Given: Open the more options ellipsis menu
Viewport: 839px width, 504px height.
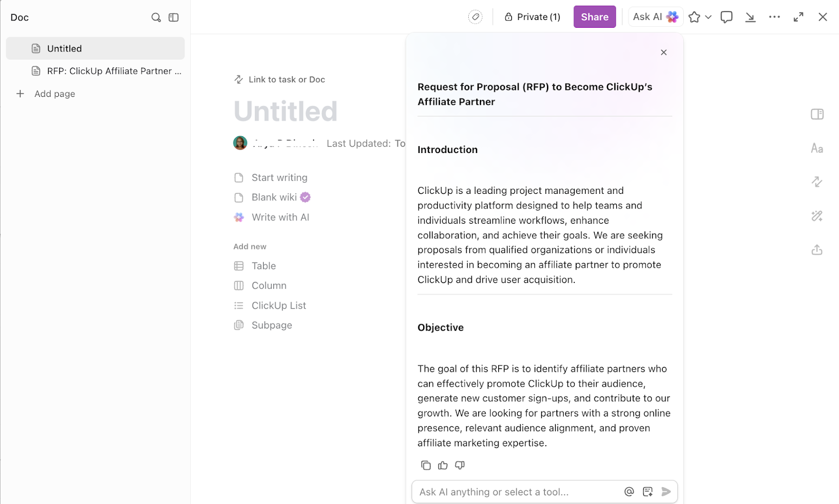Looking at the screenshot, I should pos(775,17).
